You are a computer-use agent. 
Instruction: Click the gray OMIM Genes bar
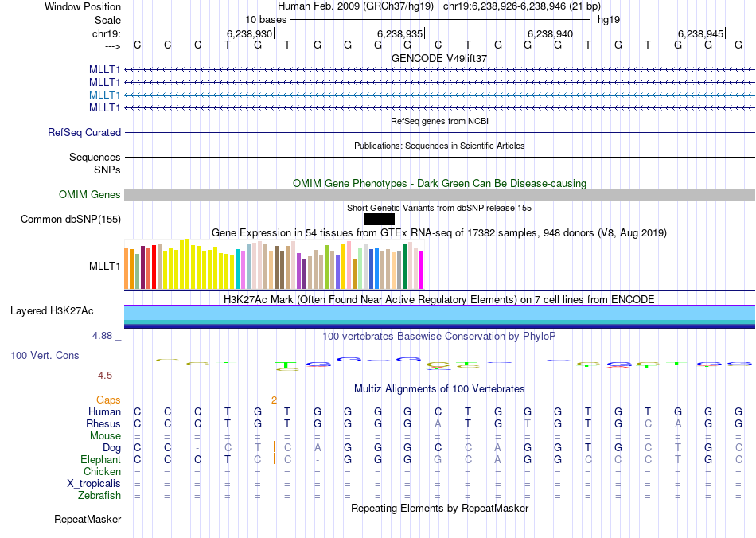[x=439, y=195]
